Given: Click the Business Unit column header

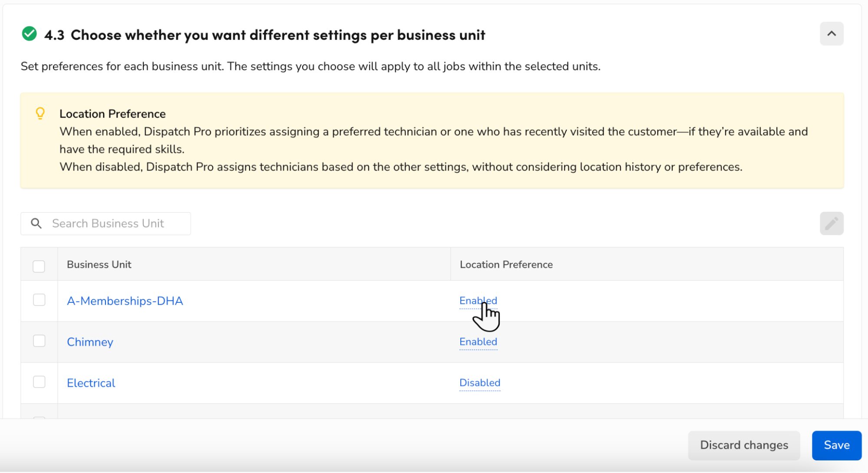Looking at the screenshot, I should [99, 264].
